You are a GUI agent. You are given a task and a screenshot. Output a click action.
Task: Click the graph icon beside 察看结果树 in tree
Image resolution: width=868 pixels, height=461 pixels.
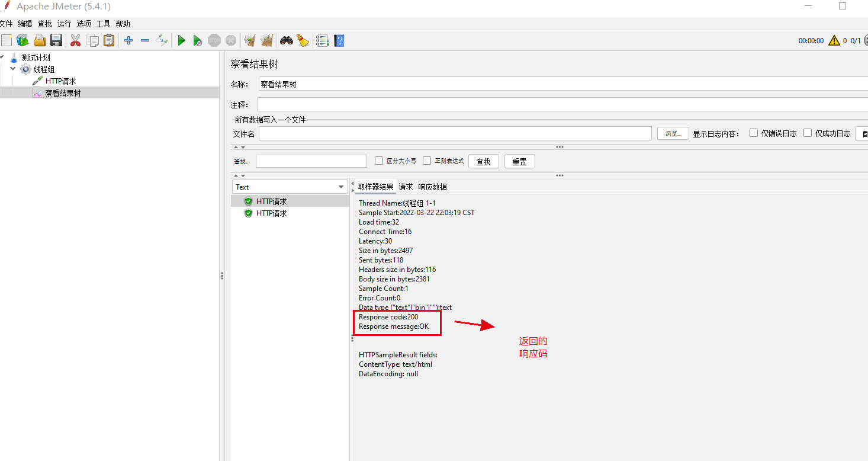[x=38, y=93]
